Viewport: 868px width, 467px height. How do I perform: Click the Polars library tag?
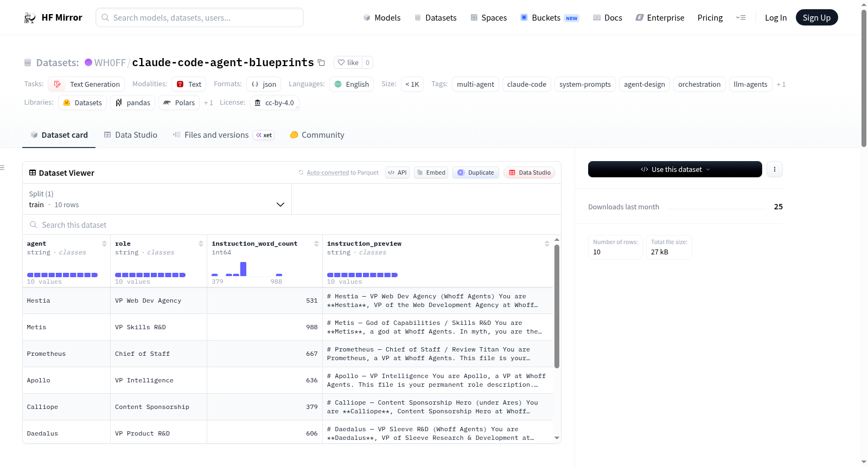[179, 103]
